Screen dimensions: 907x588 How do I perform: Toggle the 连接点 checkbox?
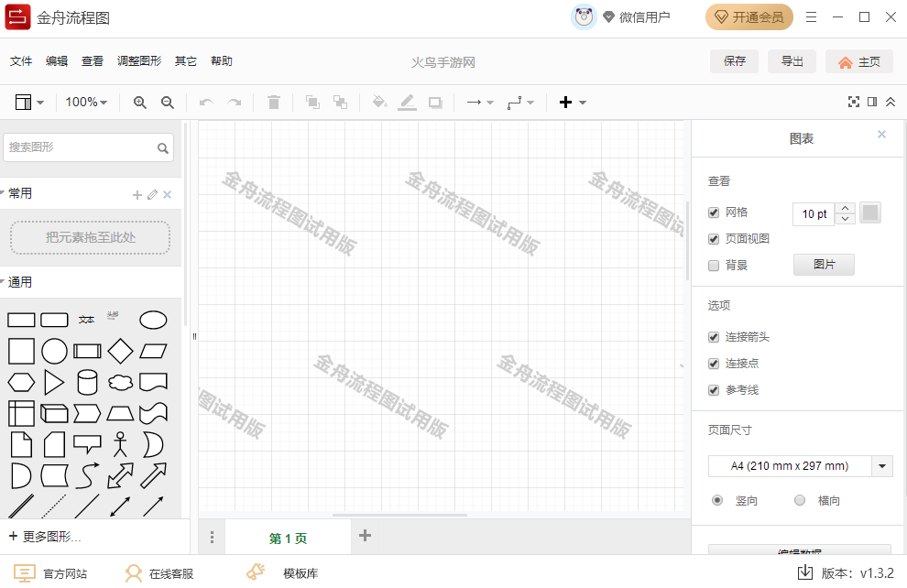pyautogui.click(x=714, y=364)
